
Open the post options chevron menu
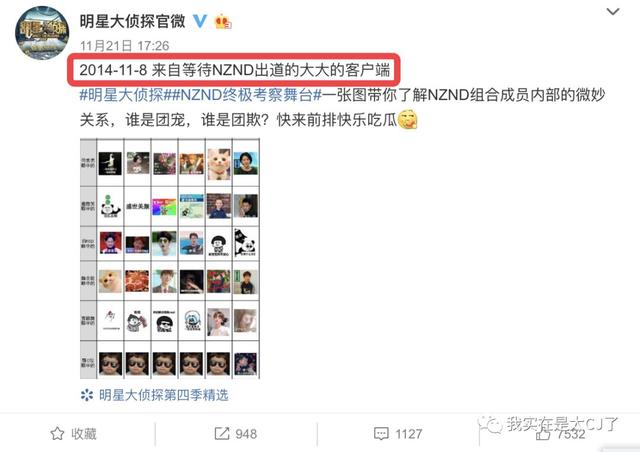coord(613,11)
